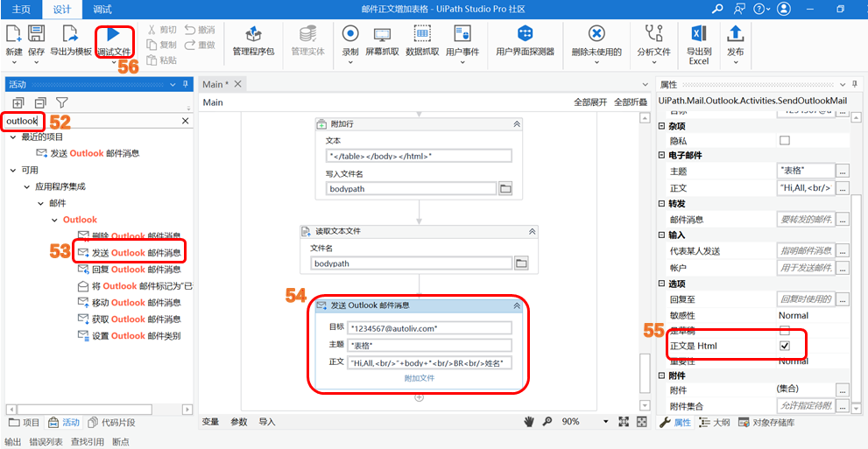This screenshot has height=449, width=868.
Task: Collapse Send Outlook Mail activity in designer
Action: [x=517, y=305]
